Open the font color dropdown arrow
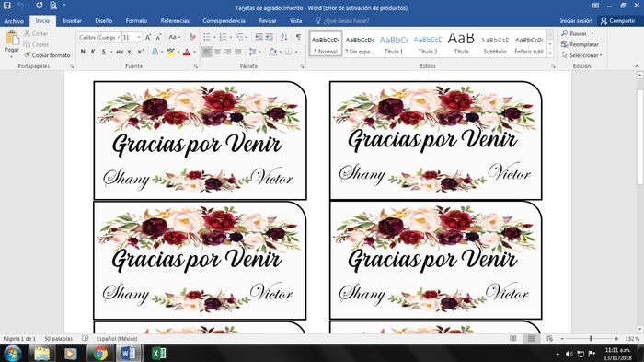 pos(194,52)
